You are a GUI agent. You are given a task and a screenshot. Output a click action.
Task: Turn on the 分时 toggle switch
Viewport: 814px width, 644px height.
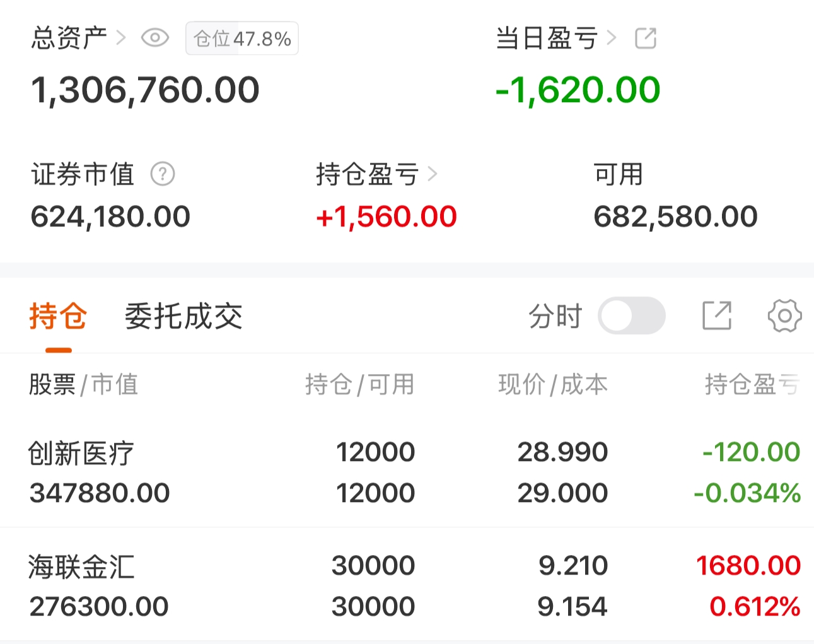631,316
